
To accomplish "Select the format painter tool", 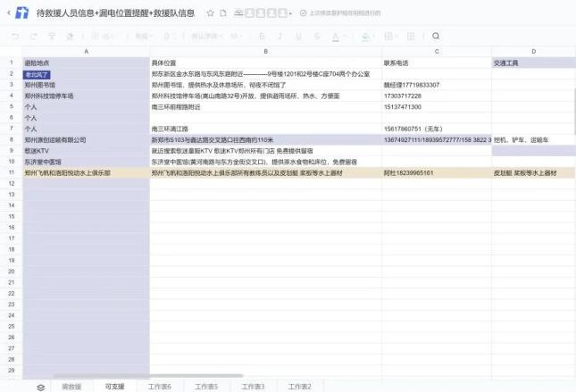I will click(52, 36).
